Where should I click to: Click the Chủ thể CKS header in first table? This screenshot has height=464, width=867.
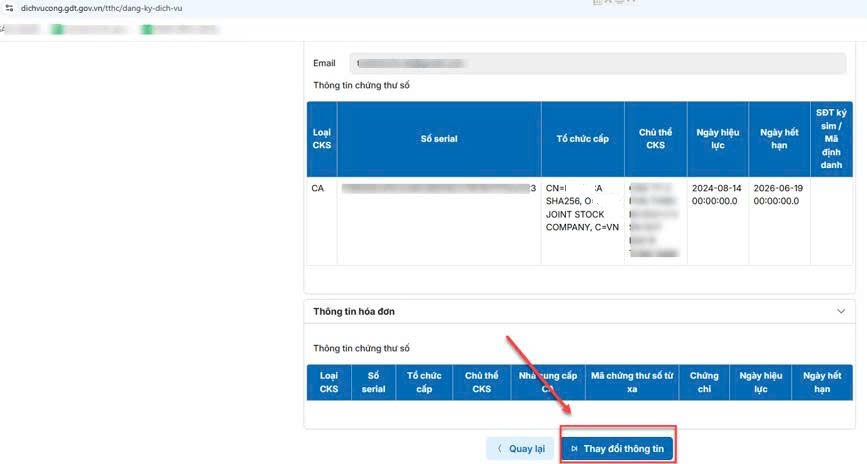coord(655,139)
